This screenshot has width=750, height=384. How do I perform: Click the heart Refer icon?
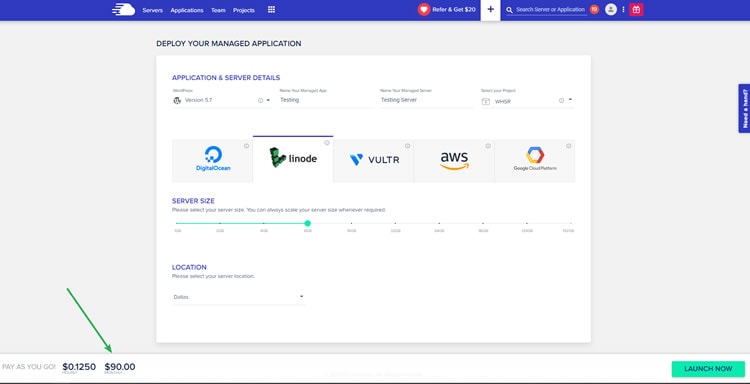click(424, 10)
